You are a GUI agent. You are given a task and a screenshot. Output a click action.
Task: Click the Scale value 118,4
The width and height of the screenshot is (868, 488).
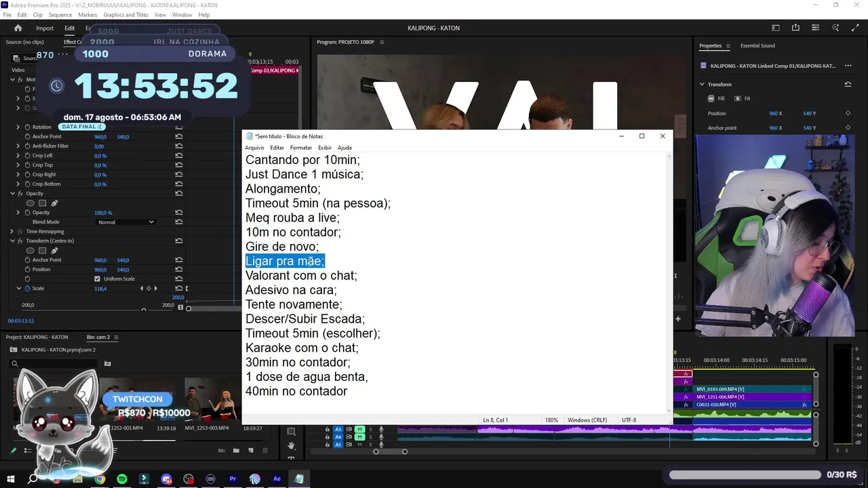[x=100, y=289]
